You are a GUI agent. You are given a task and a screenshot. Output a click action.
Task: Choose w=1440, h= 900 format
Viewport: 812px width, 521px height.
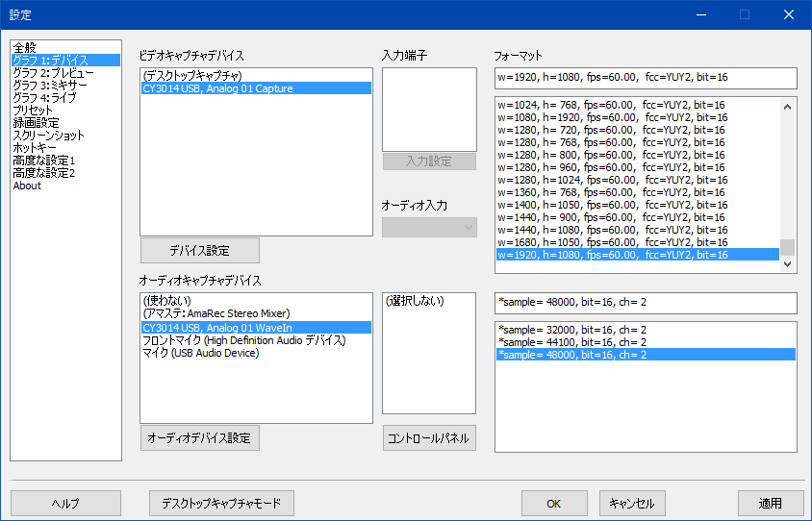638,217
